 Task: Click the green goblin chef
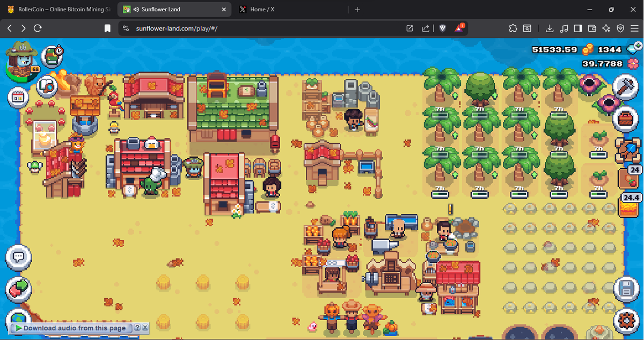coord(151,182)
